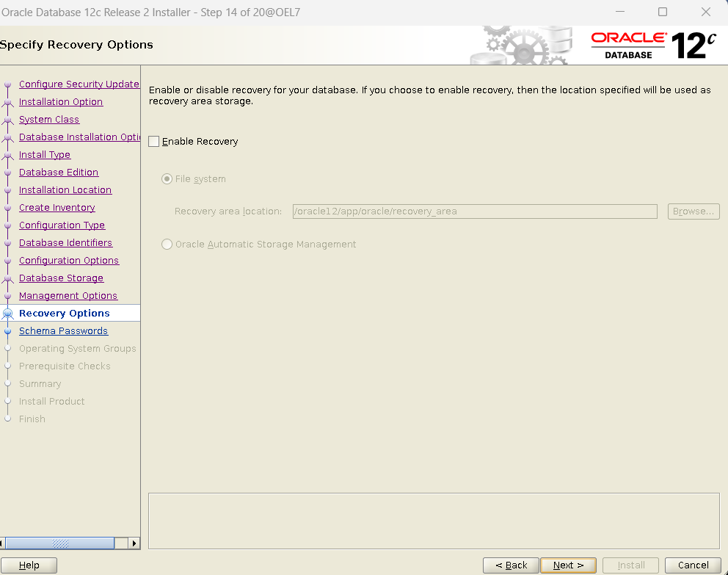
Task: Jump to Configure Security Updates step
Action: [79, 84]
